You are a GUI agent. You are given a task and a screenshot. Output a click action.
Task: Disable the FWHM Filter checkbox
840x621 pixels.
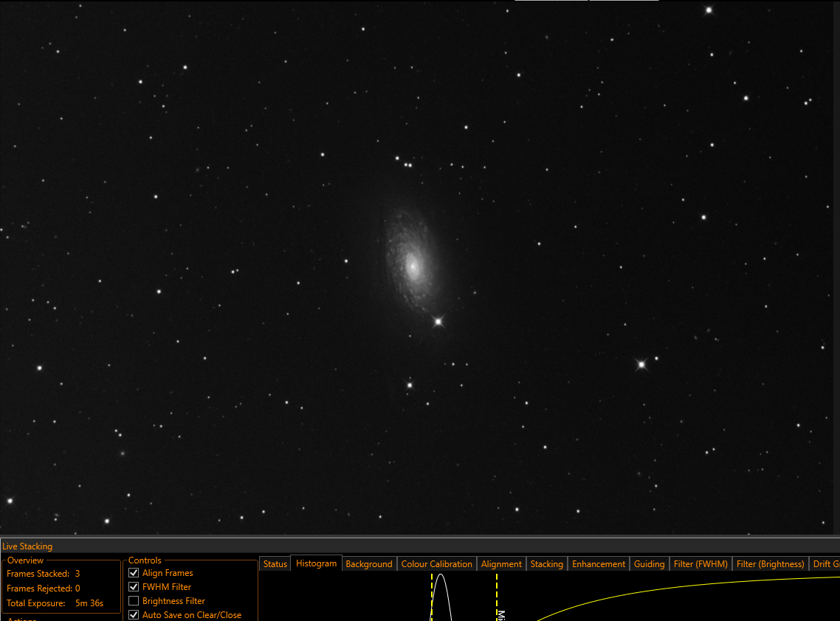coord(134,587)
